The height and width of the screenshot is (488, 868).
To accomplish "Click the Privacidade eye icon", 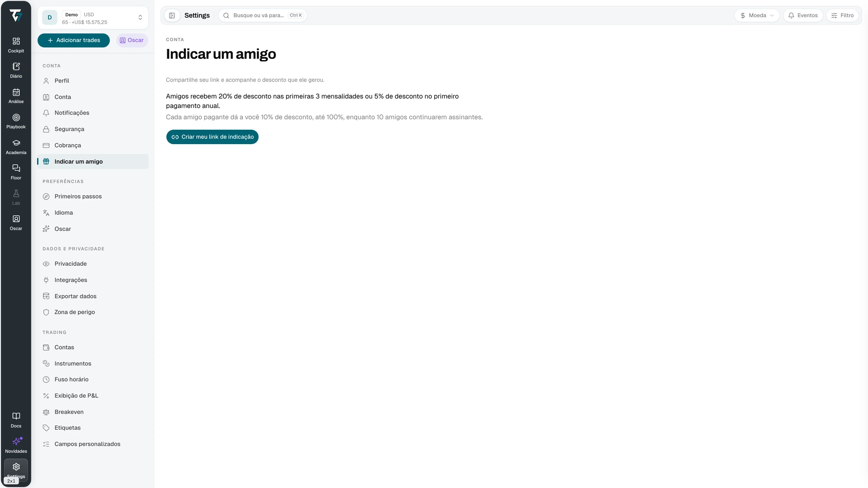I will click(x=46, y=264).
